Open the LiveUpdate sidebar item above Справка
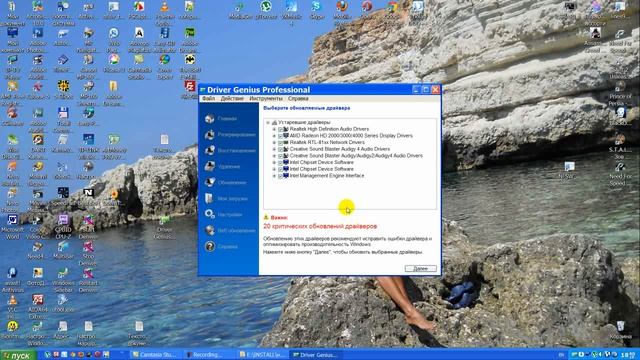 coord(230,231)
